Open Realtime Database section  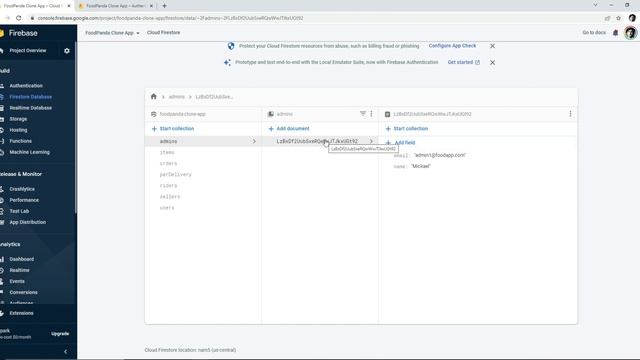[30, 108]
